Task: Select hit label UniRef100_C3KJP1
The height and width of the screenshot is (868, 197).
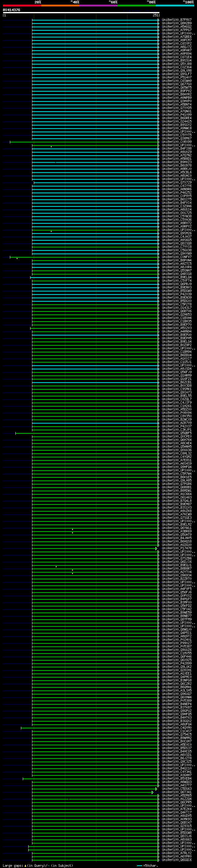Action: coord(176,430)
